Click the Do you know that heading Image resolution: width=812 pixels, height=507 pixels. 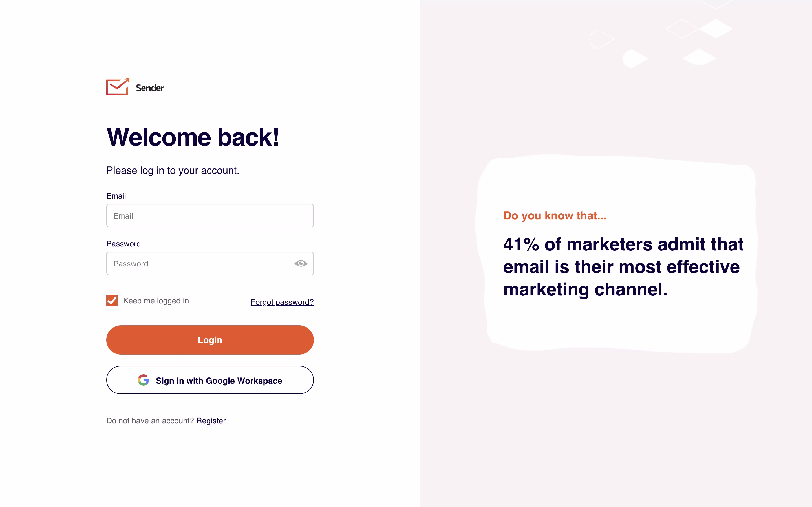click(555, 215)
